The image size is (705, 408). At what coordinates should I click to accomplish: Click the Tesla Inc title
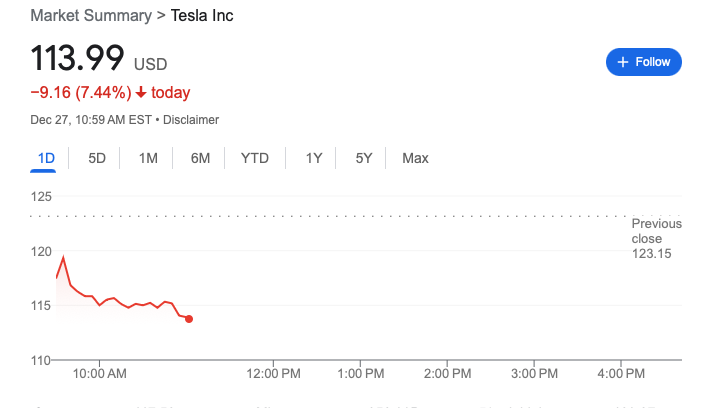pyautogui.click(x=202, y=16)
